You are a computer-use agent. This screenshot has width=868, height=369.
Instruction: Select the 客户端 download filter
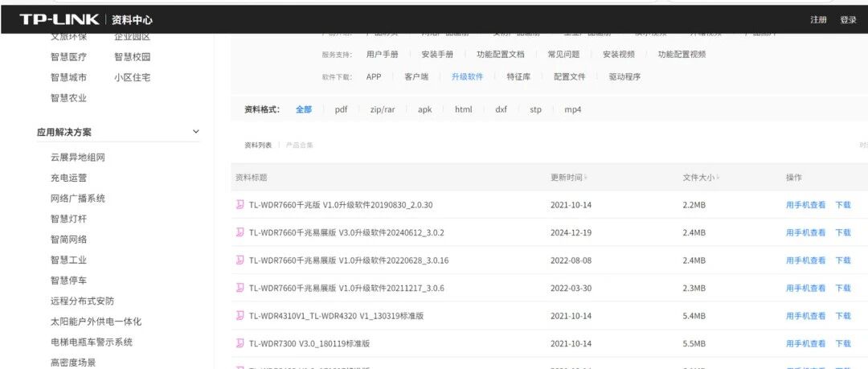pos(416,77)
